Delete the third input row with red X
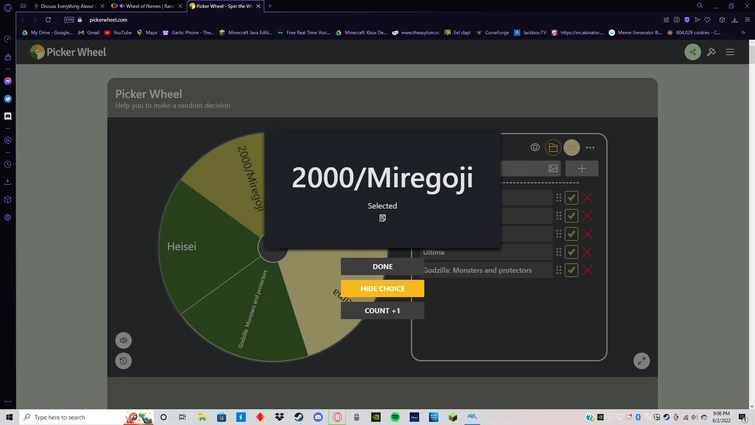755x425 pixels. pos(587,234)
